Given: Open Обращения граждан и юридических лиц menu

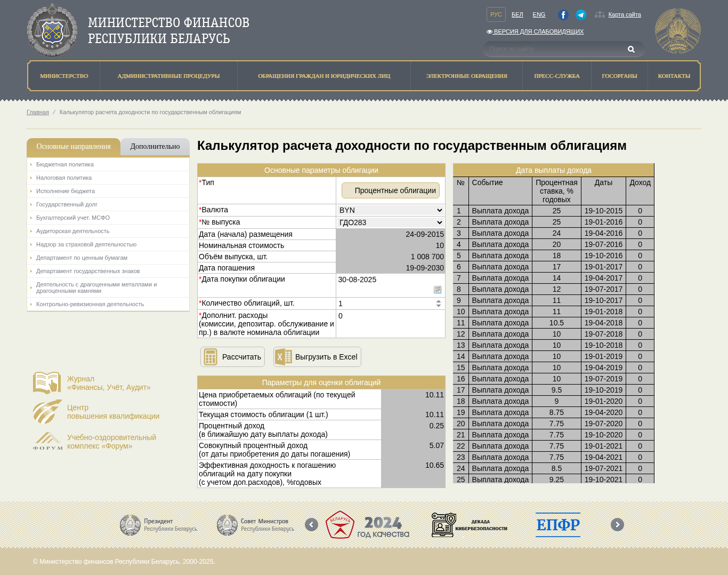Looking at the screenshot, I should tap(324, 76).
